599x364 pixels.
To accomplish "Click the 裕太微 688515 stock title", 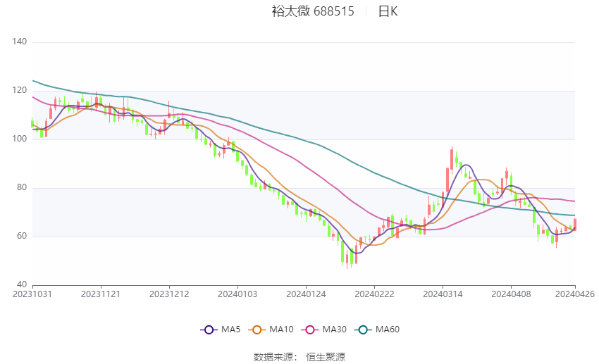I will pos(313,11).
